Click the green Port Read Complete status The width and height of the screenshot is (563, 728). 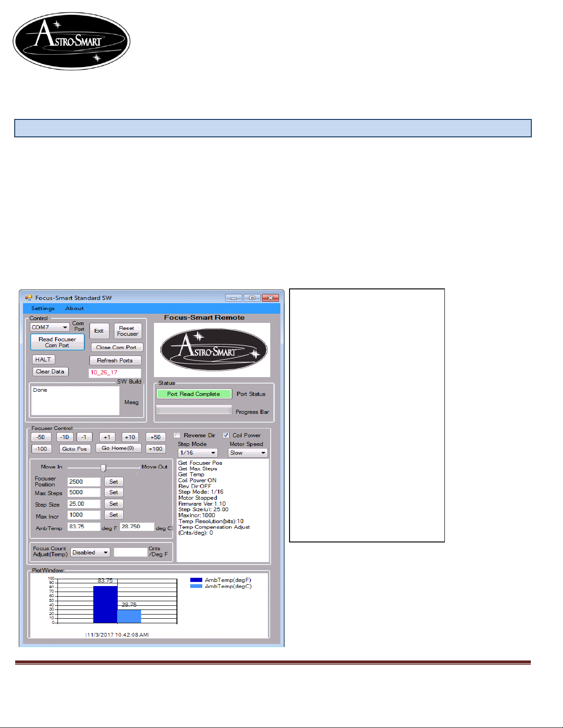tap(194, 394)
